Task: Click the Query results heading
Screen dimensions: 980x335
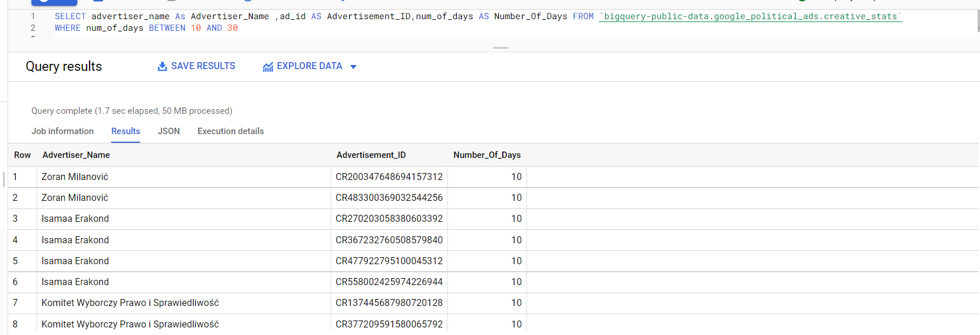Action: 64,66
